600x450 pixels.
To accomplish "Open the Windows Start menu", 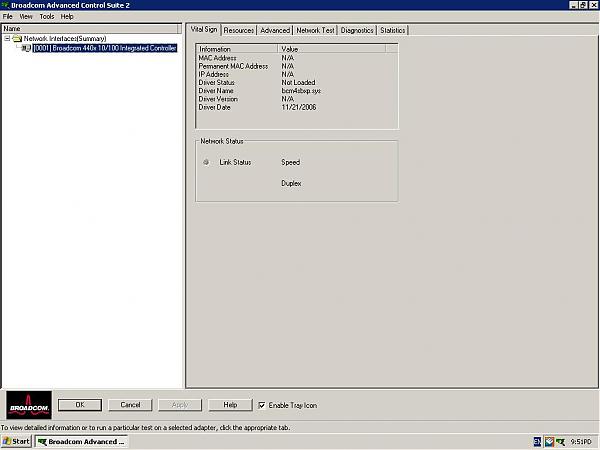I will (16, 442).
